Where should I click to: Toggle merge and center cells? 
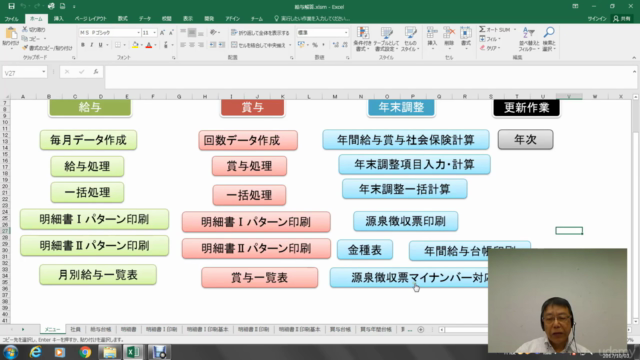(x=258, y=45)
